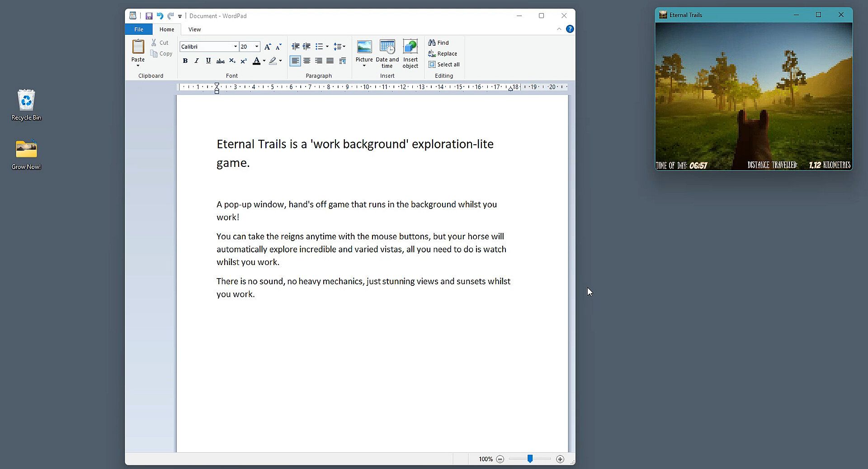Viewport: 868px width, 469px height.
Task: Click the Save icon in title bar
Action: pyautogui.click(x=149, y=16)
